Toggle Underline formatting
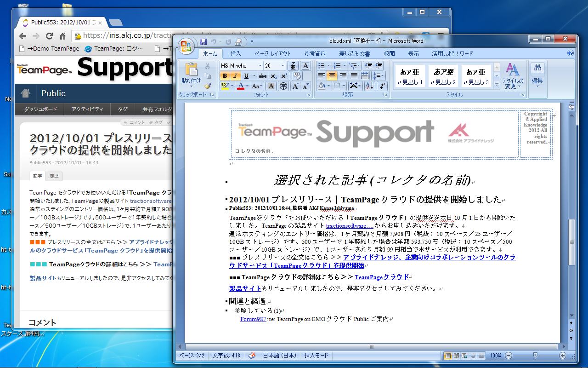Image resolution: width=588 pixels, height=368 pixels. point(246,76)
